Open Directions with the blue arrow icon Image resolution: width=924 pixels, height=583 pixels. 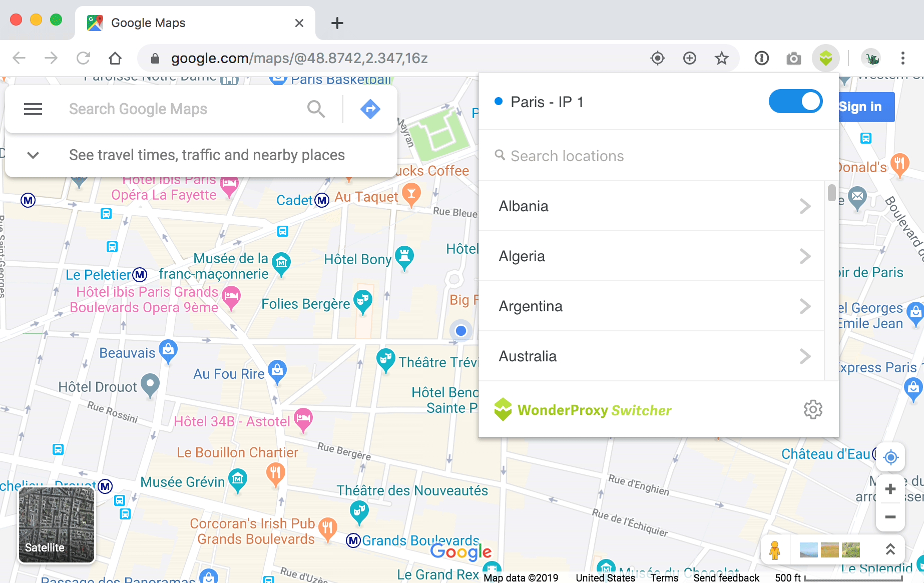[x=370, y=109]
